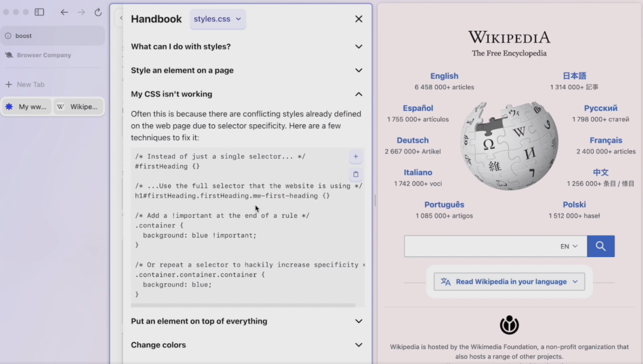
Task: Click the Wikipedia search magnifier button
Action: [x=601, y=246]
